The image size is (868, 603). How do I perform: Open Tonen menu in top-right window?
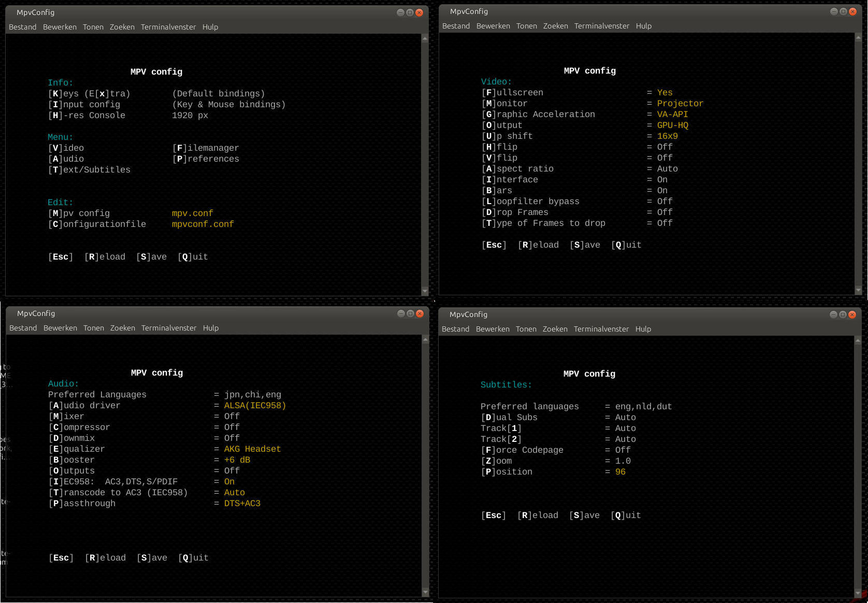pos(526,26)
